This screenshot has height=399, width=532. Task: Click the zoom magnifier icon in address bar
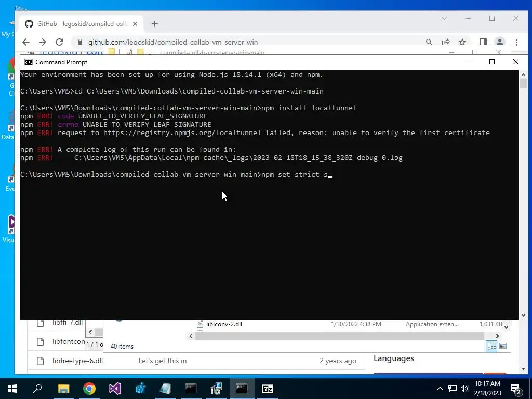429,42
